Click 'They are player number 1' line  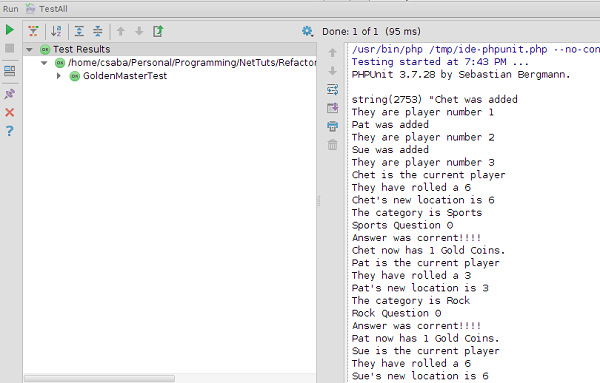click(423, 112)
